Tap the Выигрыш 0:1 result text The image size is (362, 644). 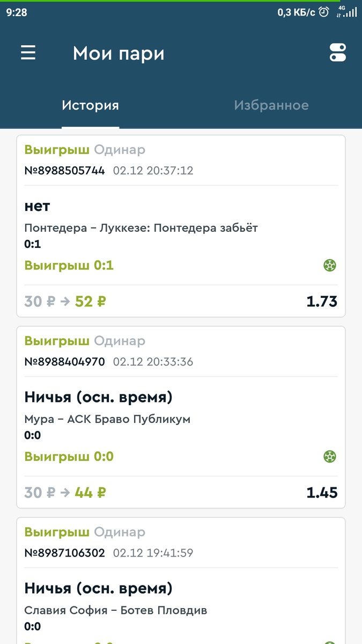(x=69, y=265)
